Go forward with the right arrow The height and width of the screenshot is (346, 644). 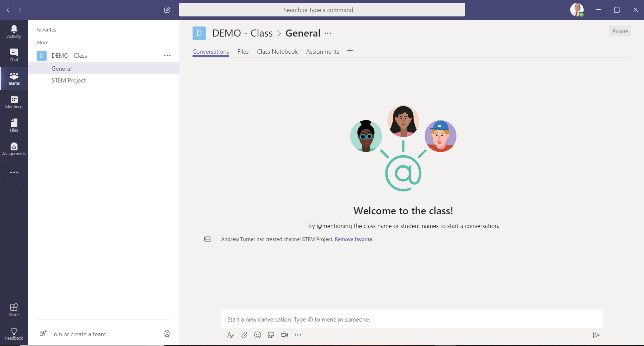[x=20, y=10]
